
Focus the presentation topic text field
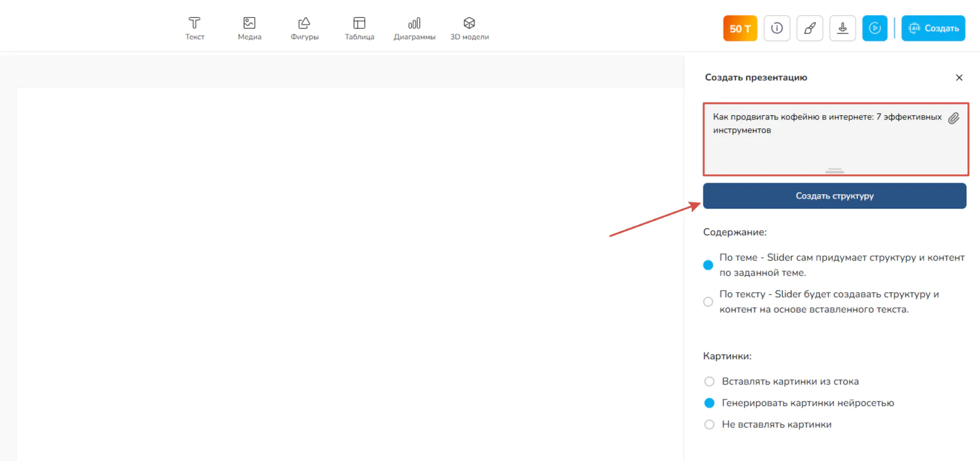[835, 139]
